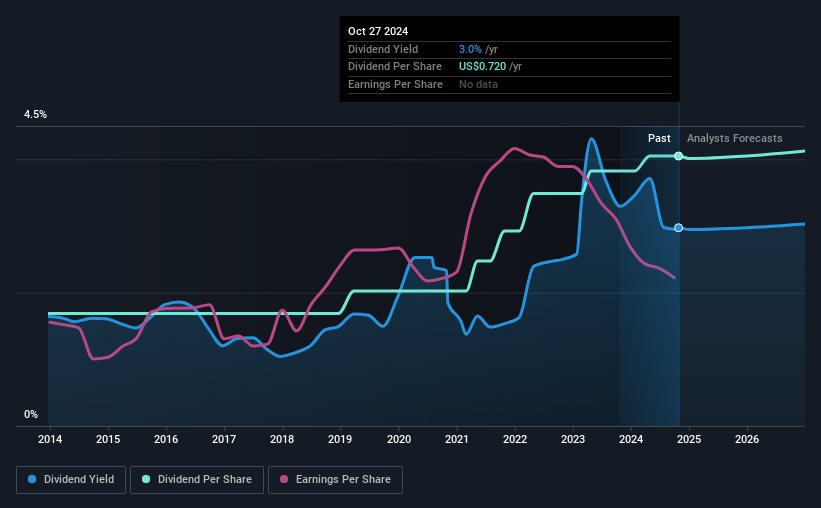821x508 pixels.
Task: Click the teal Dividend Per Share legend dot
Action: point(146,479)
